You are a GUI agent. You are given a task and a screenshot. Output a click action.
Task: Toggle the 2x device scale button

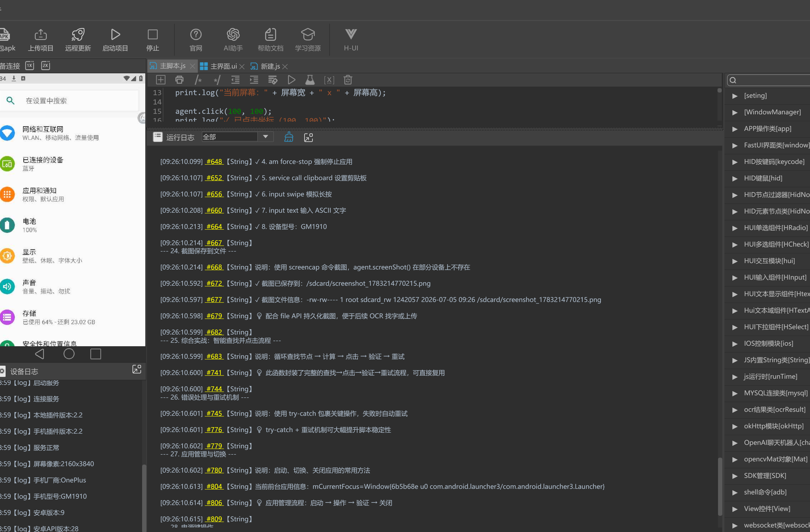[46, 65]
